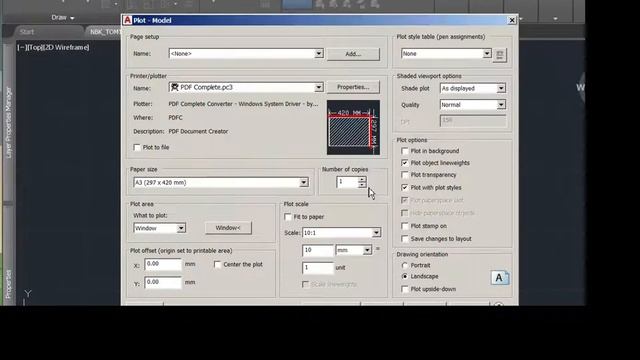This screenshot has height=360, width=640.
Task: Click the Add... button
Action: 353,54
